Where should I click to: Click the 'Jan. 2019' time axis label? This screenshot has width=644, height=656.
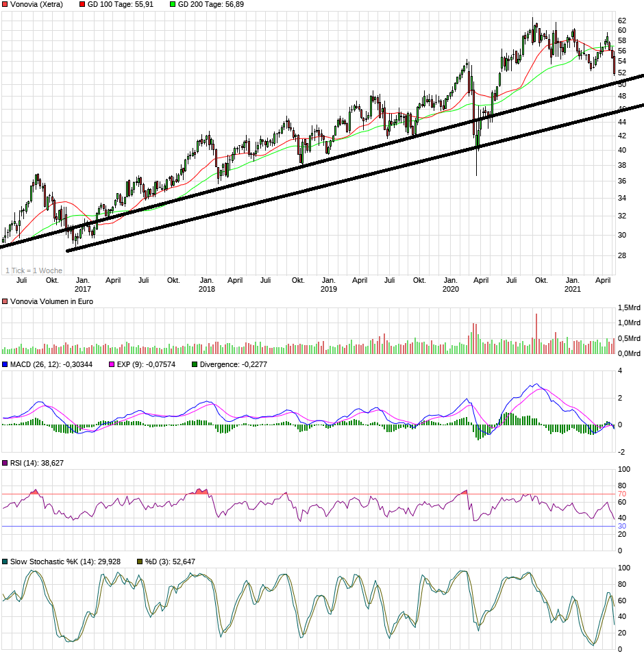click(328, 284)
